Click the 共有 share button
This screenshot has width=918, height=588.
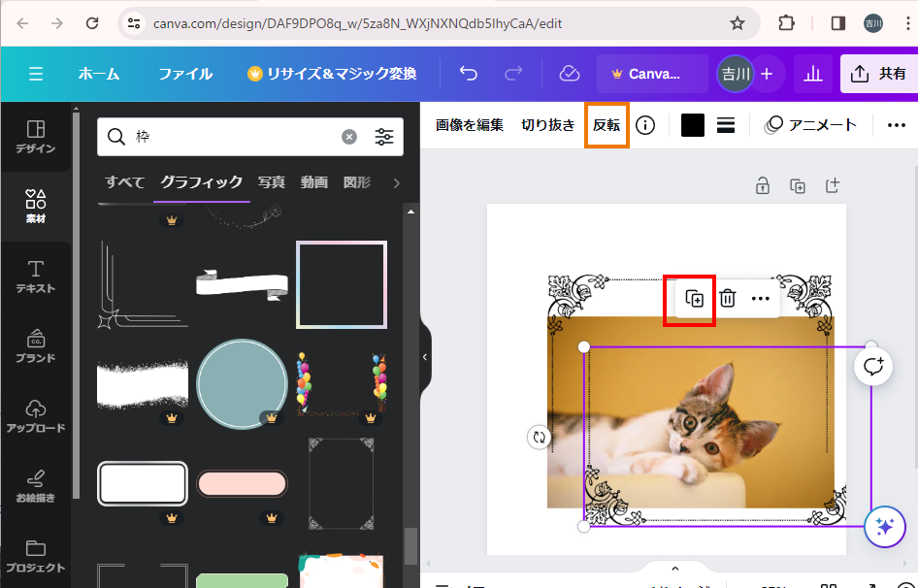pos(879,74)
